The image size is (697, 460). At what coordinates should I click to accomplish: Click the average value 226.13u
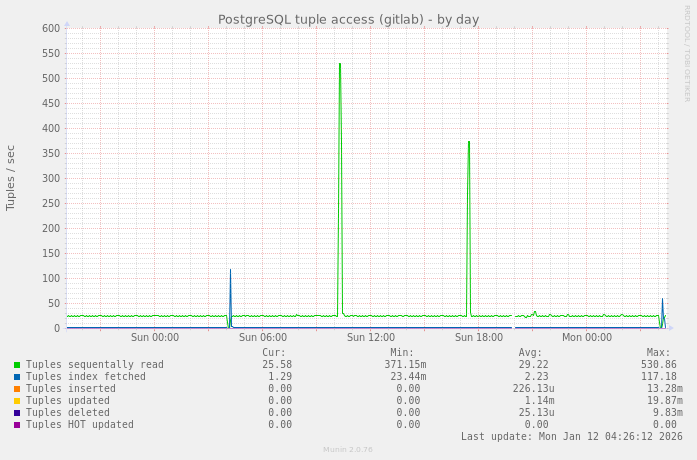point(533,388)
